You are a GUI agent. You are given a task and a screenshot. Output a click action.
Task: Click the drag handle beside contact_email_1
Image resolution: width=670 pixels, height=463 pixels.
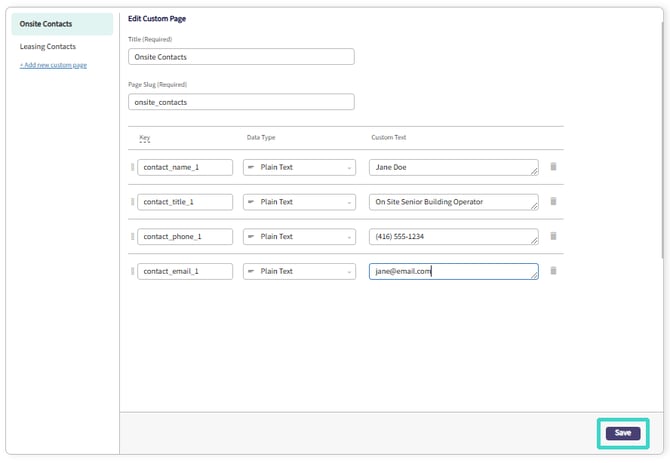coord(132,271)
